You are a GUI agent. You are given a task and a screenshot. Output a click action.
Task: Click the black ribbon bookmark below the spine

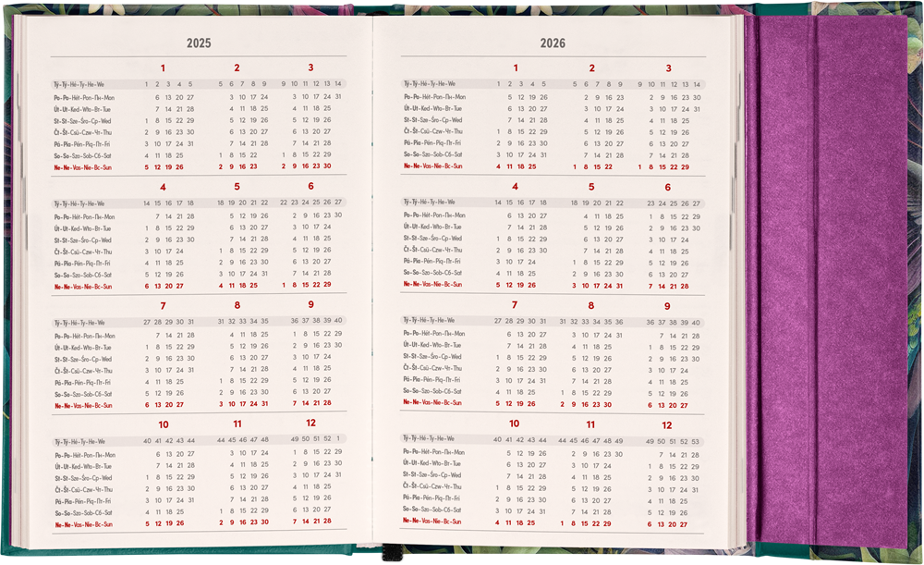click(x=391, y=553)
